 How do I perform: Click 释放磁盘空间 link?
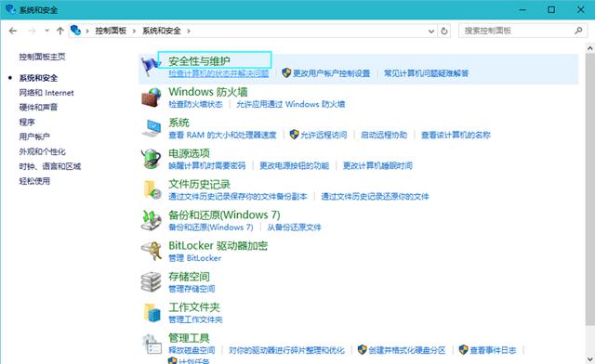point(192,350)
